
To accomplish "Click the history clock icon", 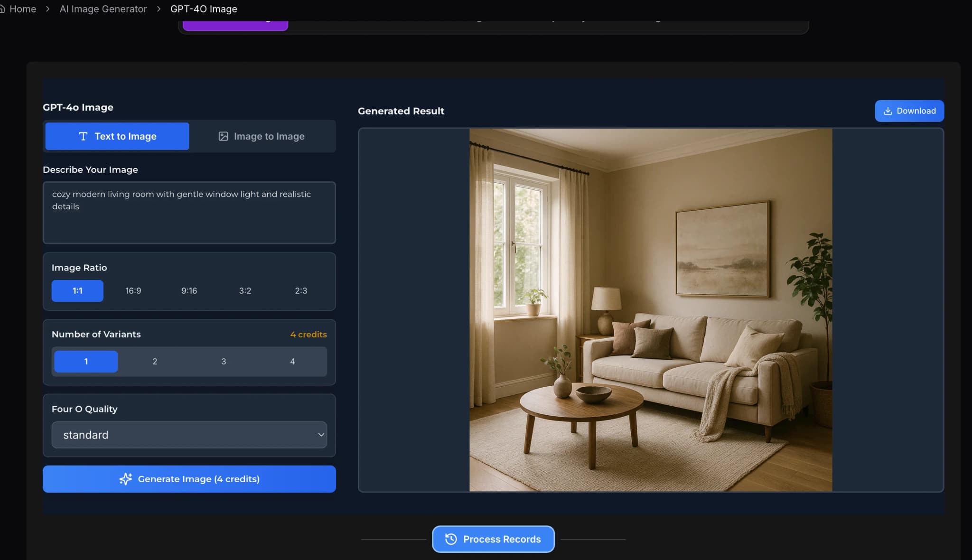I will (x=451, y=539).
